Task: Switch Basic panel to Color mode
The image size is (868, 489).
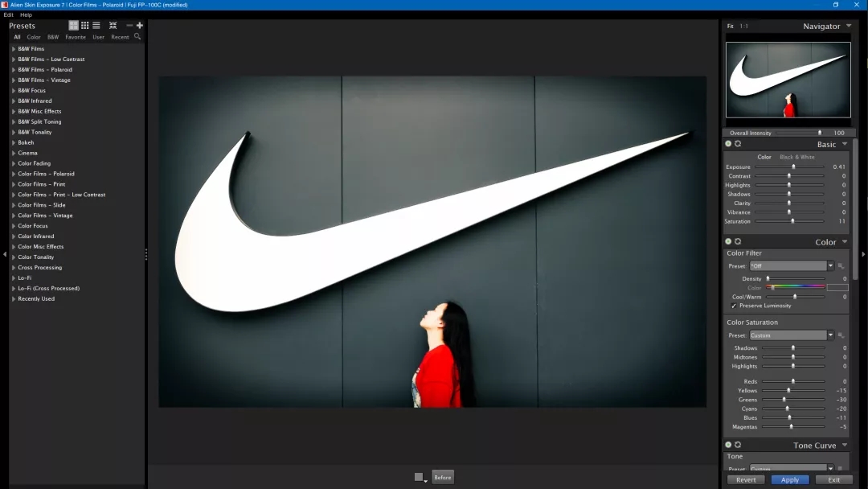Action: [764, 158]
